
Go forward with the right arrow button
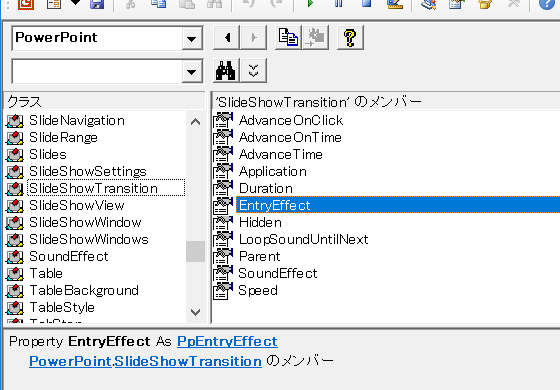tap(253, 38)
